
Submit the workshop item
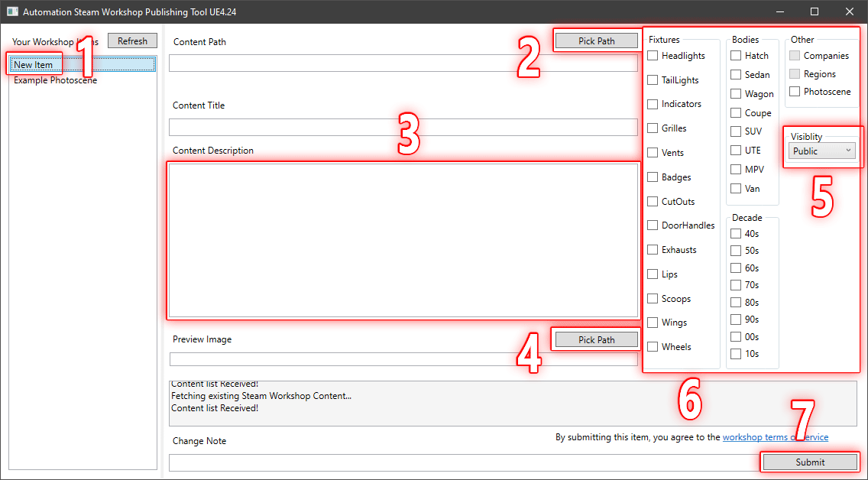coord(810,462)
